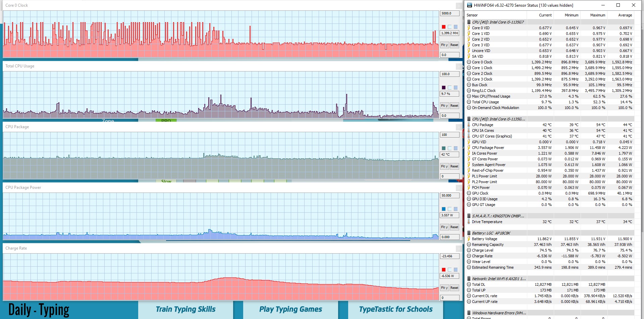Image resolution: width=644 pixels, height=319 pixels.
Task: Click the thermometer icon beside CPU Package
Action: pyautogui.click(x=469, y=125)
